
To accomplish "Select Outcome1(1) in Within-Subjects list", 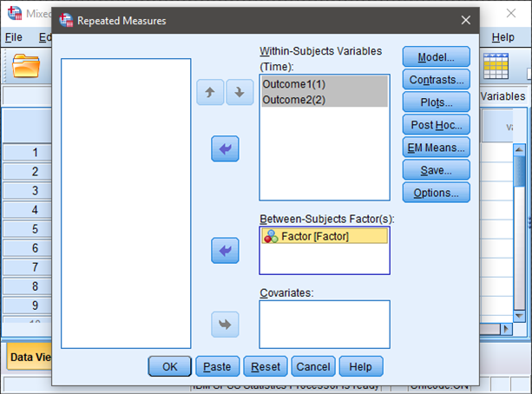I will (325, 84).
